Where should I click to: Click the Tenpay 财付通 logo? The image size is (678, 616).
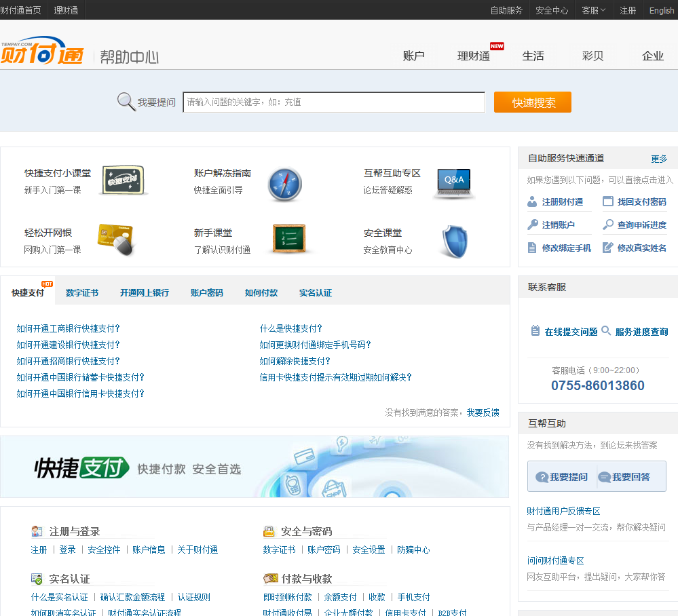(x=42, y=51)
